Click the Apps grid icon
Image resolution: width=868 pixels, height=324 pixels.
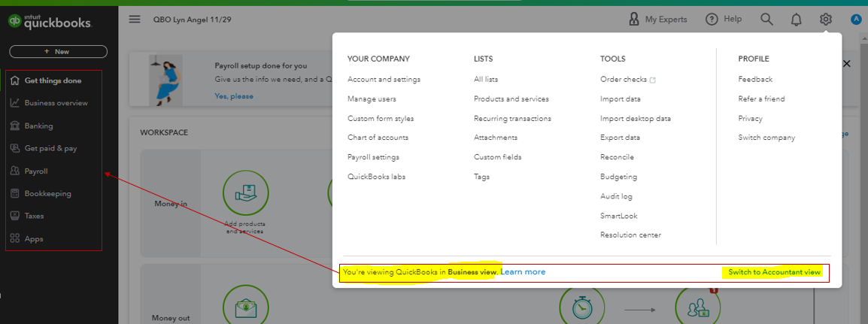(x=16, y=239)
